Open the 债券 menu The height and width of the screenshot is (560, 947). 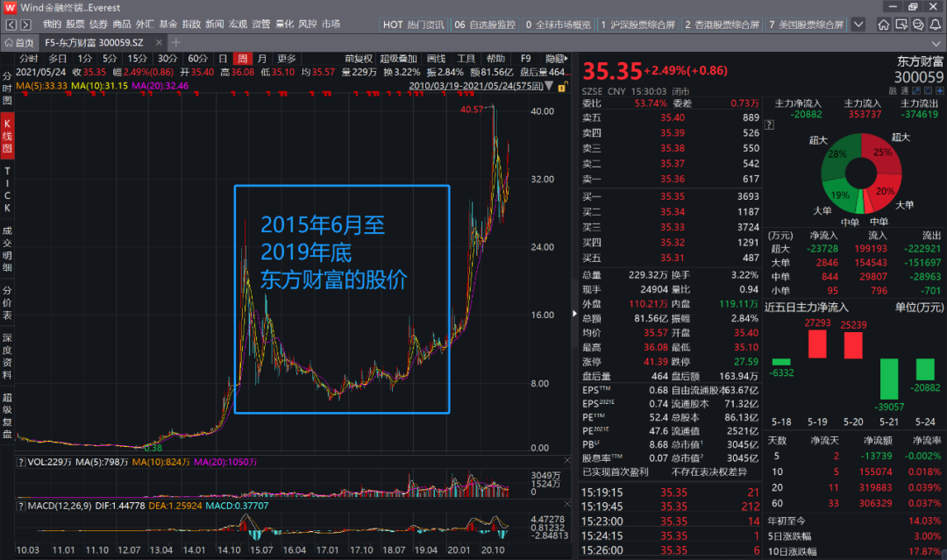coord(98,25)
